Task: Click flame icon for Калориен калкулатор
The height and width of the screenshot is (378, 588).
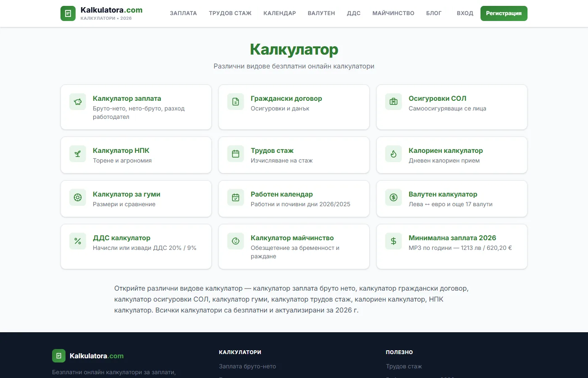Action: [x=394, y=154]
